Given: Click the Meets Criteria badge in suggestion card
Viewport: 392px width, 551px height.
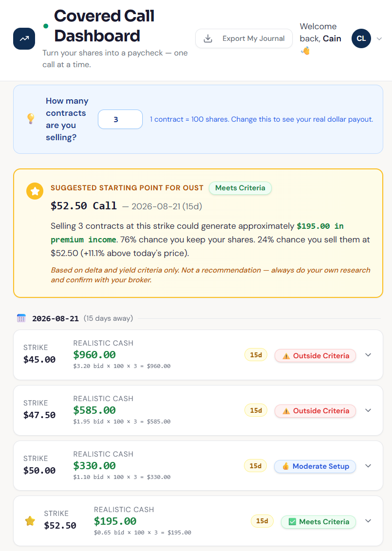Looking at the screenshot, I should point(240,188).
